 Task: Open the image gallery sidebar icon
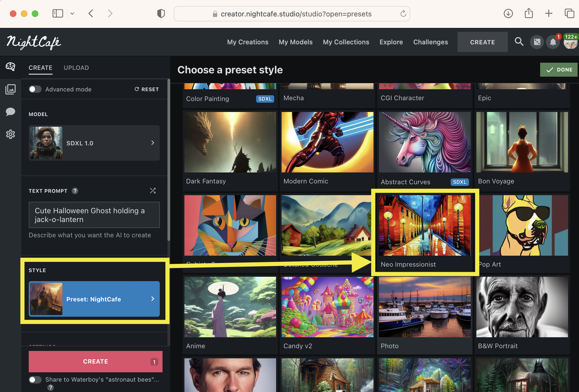coord(10,89)
